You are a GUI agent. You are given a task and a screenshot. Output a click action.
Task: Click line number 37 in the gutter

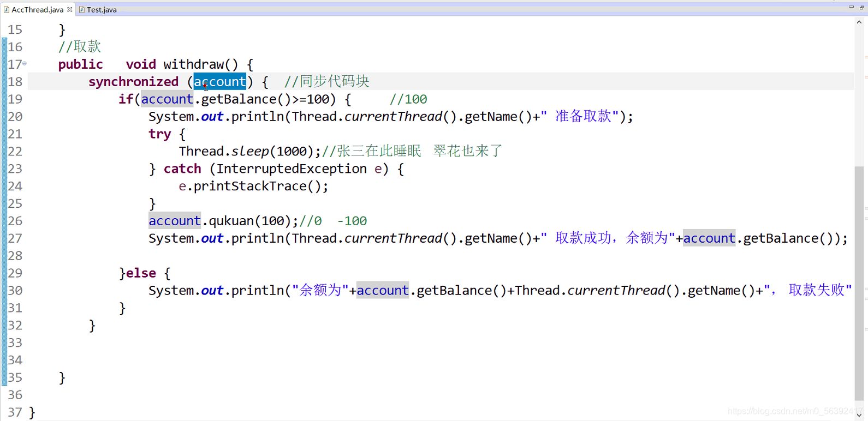(x=15, y=412)
